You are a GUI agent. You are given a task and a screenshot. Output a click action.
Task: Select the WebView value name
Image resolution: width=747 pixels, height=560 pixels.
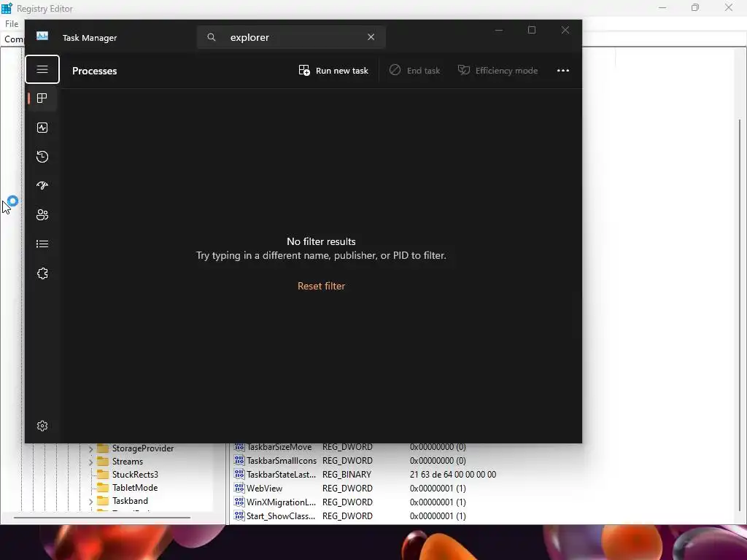[x=264, y=488]
